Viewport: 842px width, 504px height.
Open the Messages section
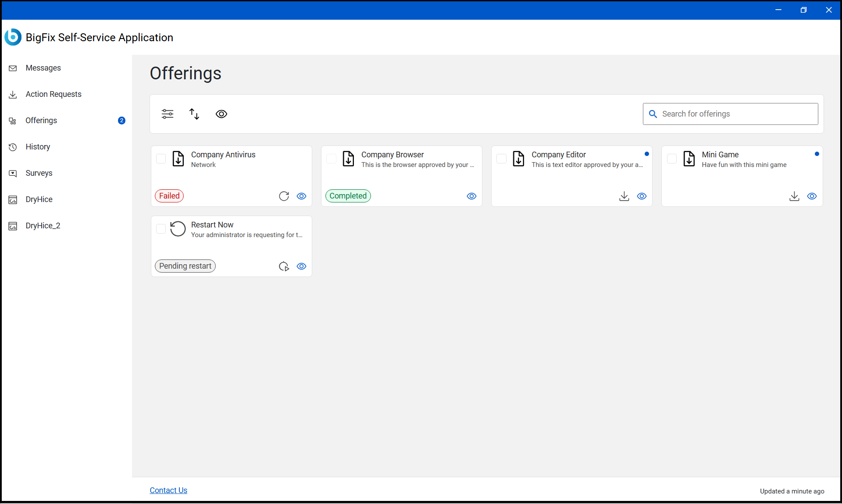coord(43,68)
